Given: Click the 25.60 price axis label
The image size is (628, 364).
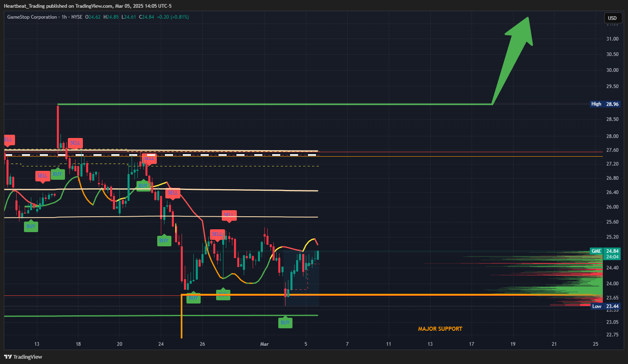Looking at the screenshot, I should (612, 222).
